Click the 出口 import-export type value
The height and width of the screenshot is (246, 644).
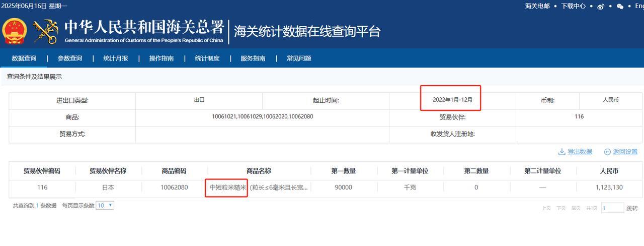[199, 100]
